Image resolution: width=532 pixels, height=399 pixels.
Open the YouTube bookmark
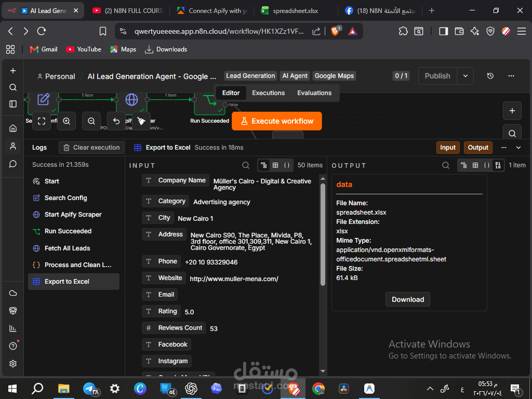pos(84,49)
